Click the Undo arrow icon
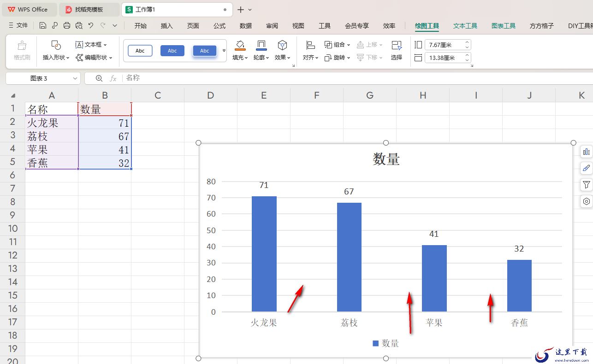Image resolution: width=593 pixels, height=364 pixels. click(91, 26)
